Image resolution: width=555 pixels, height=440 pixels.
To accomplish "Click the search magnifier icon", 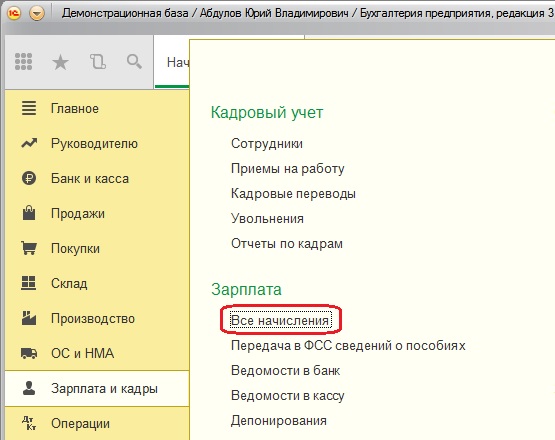I will pos(135,62).
